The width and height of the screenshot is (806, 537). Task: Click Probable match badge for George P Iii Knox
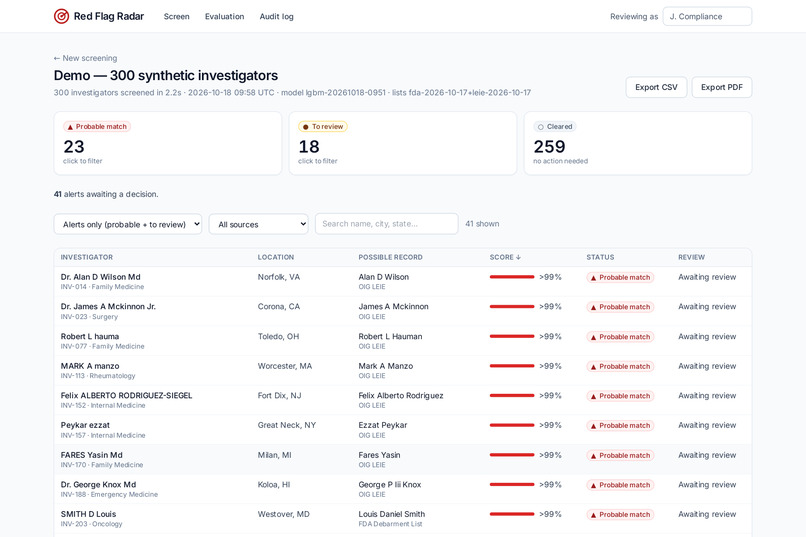point(620,485)
